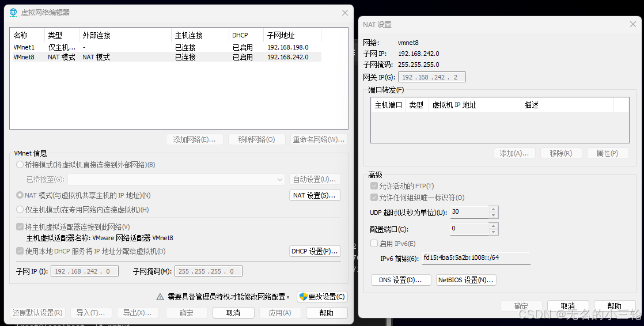Click 外部连接 column header
Viewport: 644px width, 326px height.
pyautogui.click(x=125, y=35)
